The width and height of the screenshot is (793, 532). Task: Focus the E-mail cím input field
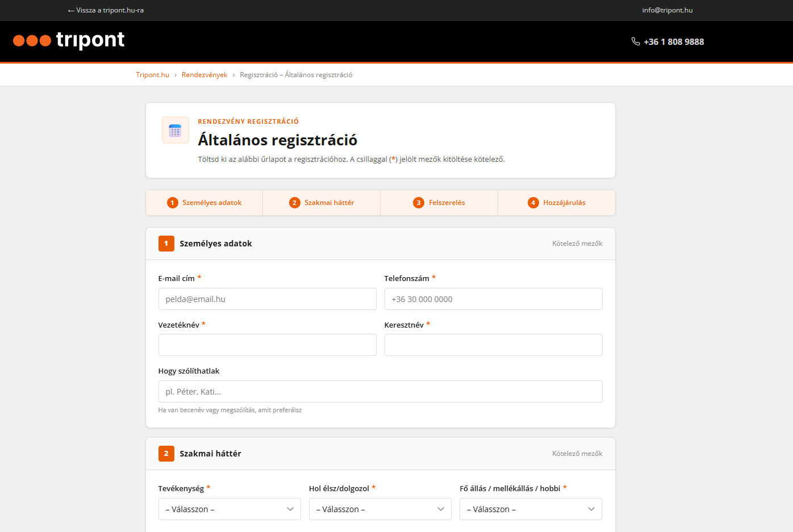pyautogui.click(x=267, y=299)
